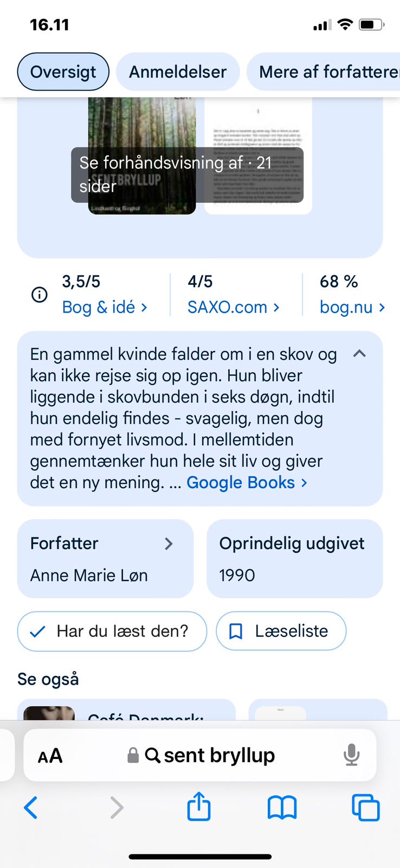Mark 'Har du læst den?' as read
The image size is (400, 868).
click(x=112, y=631)
